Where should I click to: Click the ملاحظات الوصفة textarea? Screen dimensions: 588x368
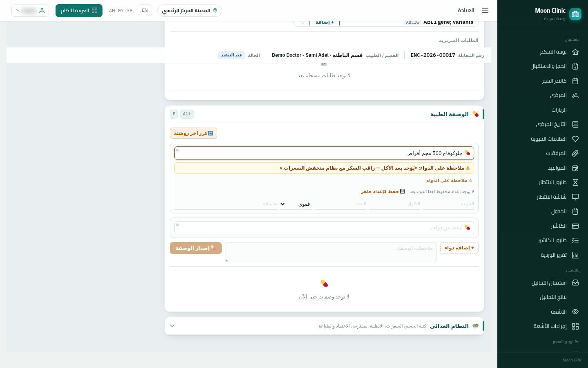331,252
